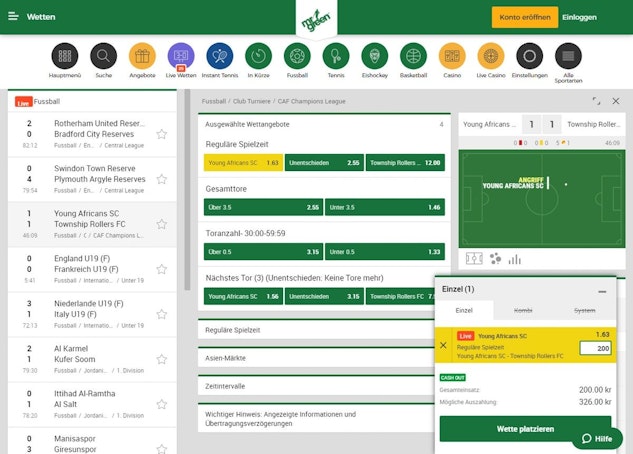Open the Eishockey sport icon

(x=375, y=56)
